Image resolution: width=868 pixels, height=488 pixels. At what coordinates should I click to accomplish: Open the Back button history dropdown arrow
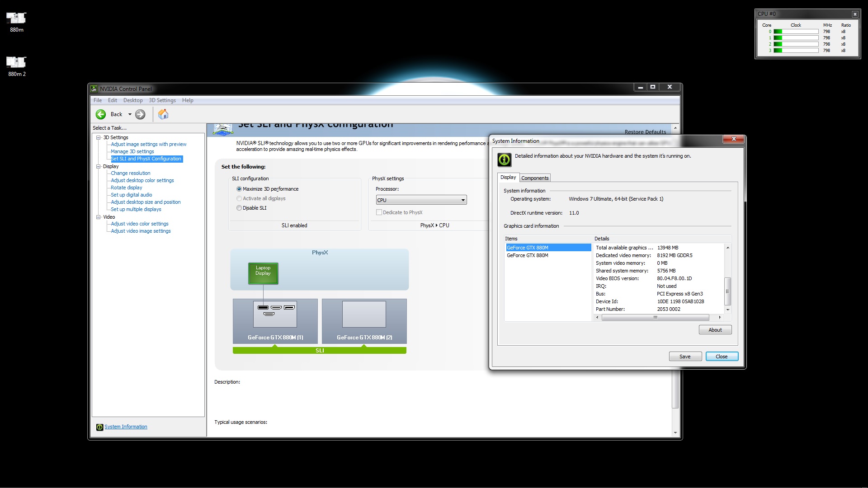(130, 114)
